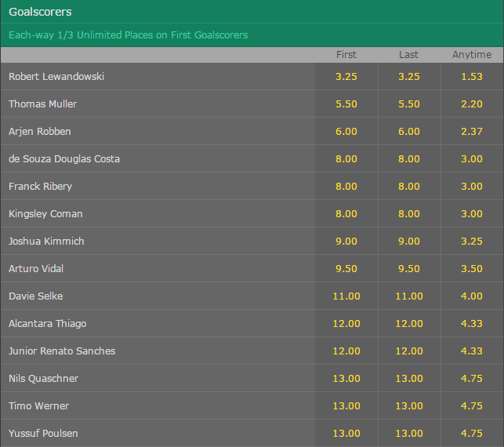
Task: Select Robert Lewandowski Anytime odds 1.53
Action: (472, 77)
